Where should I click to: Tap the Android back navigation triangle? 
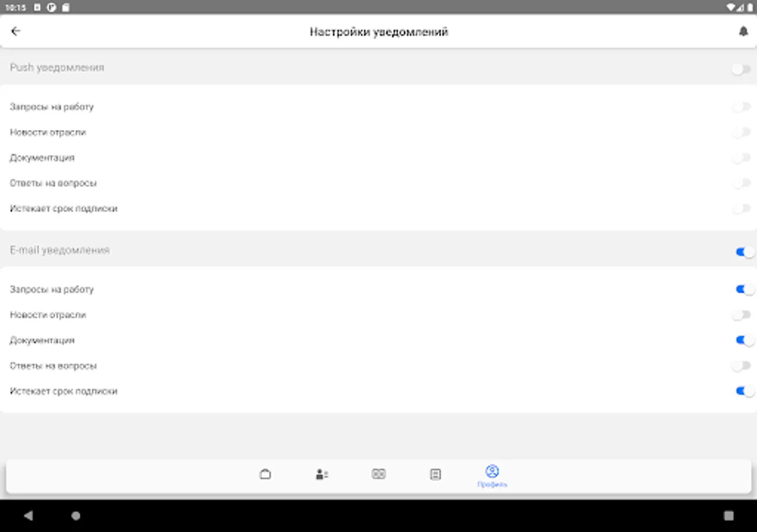point(28,515)
